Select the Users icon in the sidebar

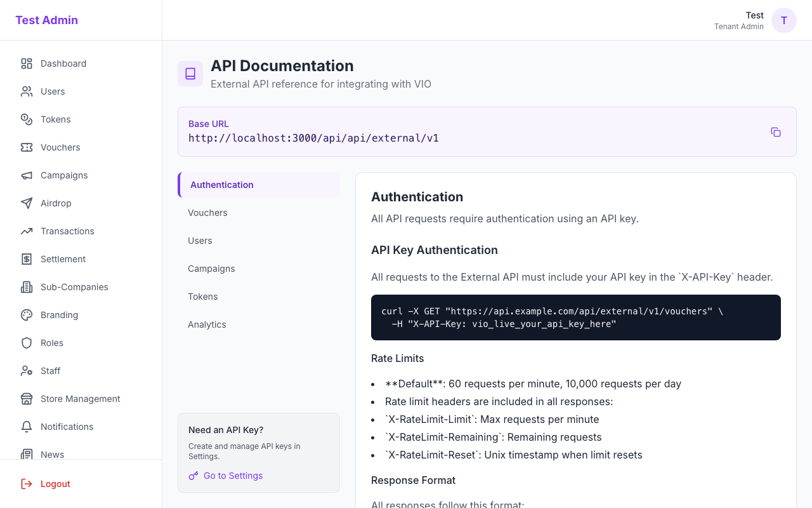tap(26, 91)
